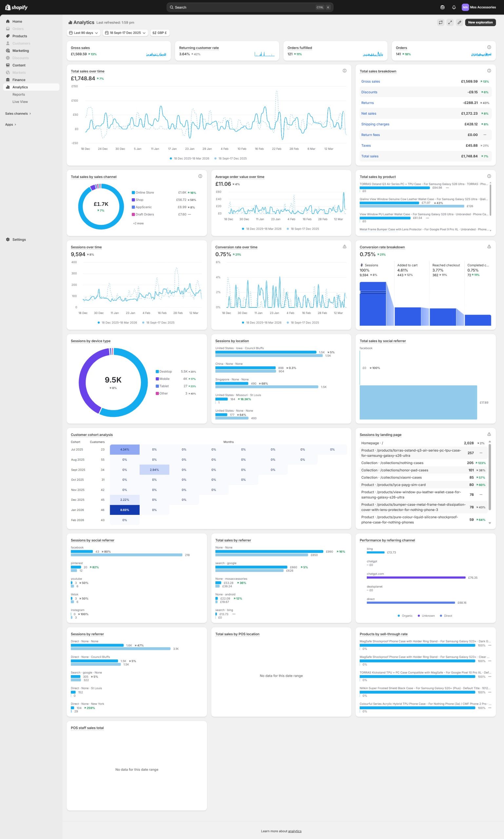Click warning icon on Conversion rate over time
Image resolution: width=504 pixels, height=839 pixels.
point(344,246)
